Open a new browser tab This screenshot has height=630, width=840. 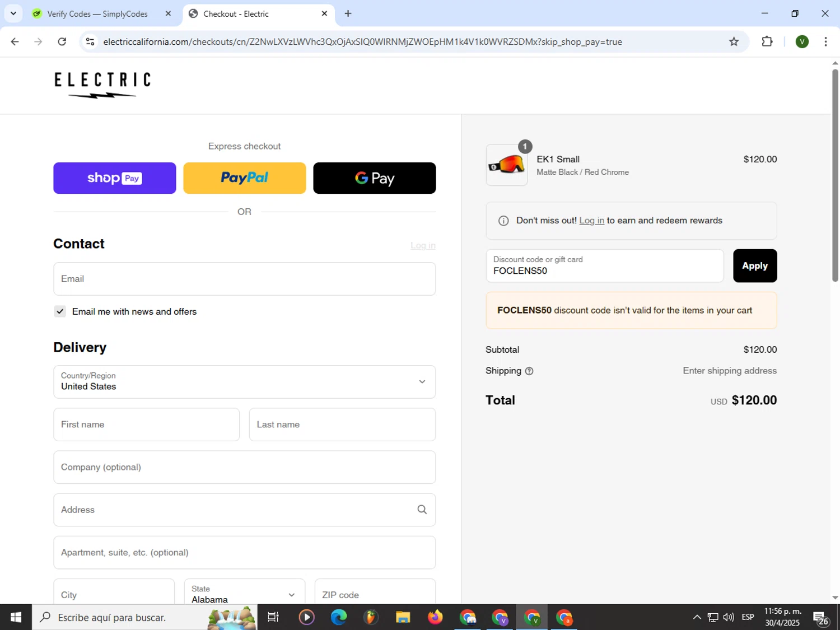348,13
